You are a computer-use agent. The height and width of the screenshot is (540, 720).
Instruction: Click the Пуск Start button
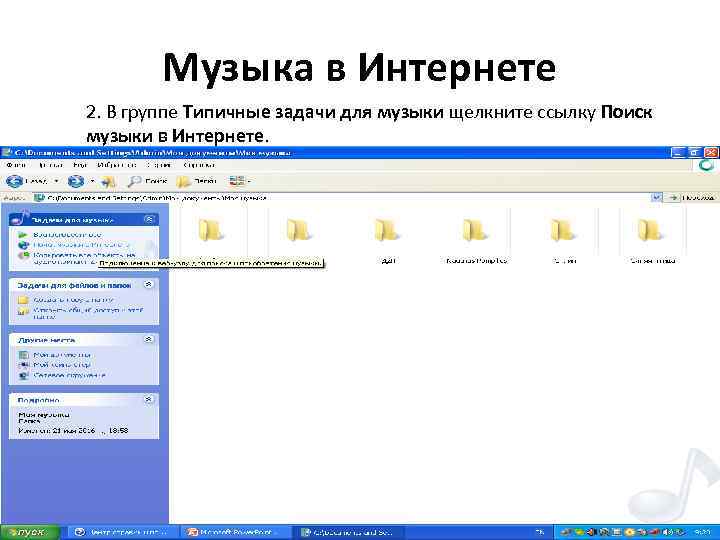[30, 532]
